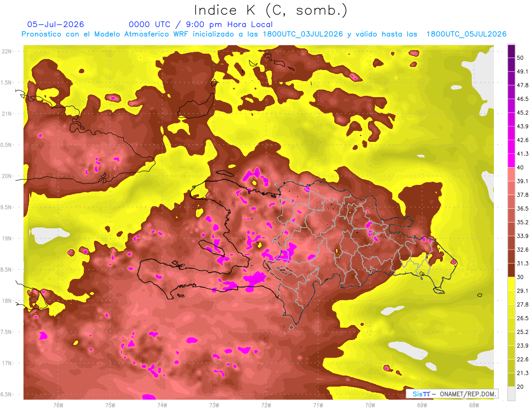The width and height of the screenshot is (532, 411).
Task: Click the '72W' longitude axis label
Action: 266,405
